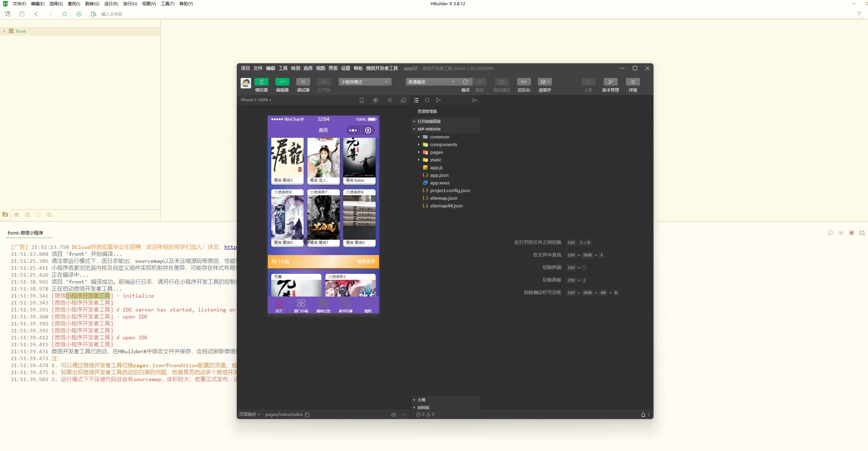Open the 微信开发者工具 menu
Viewport: 868px width, 451px height.
pos(382,68)
